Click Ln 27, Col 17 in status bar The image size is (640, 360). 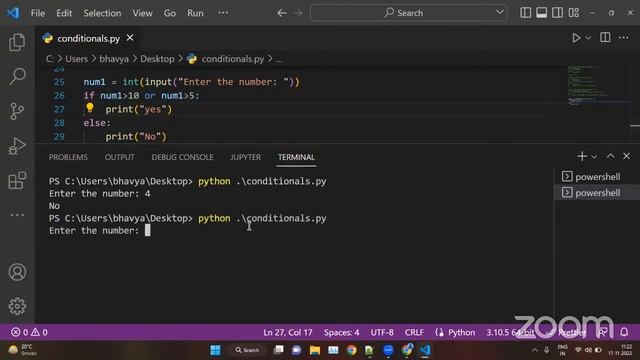288,332
